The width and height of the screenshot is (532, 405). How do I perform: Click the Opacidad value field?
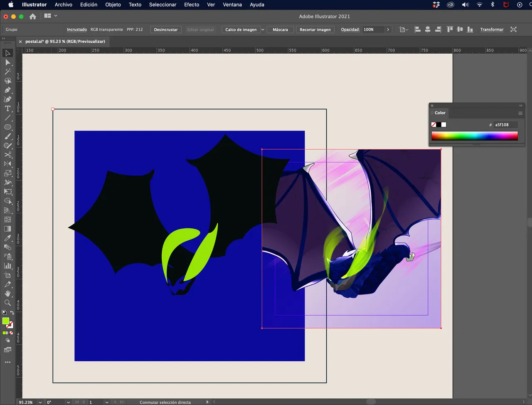(x=373, y=30)
